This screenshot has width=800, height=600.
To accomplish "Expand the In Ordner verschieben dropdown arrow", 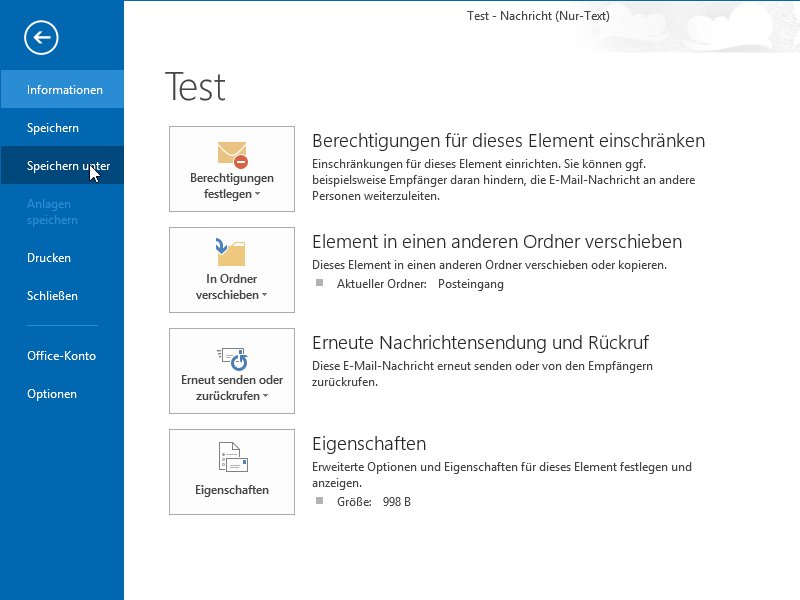I will coord(264,295).
